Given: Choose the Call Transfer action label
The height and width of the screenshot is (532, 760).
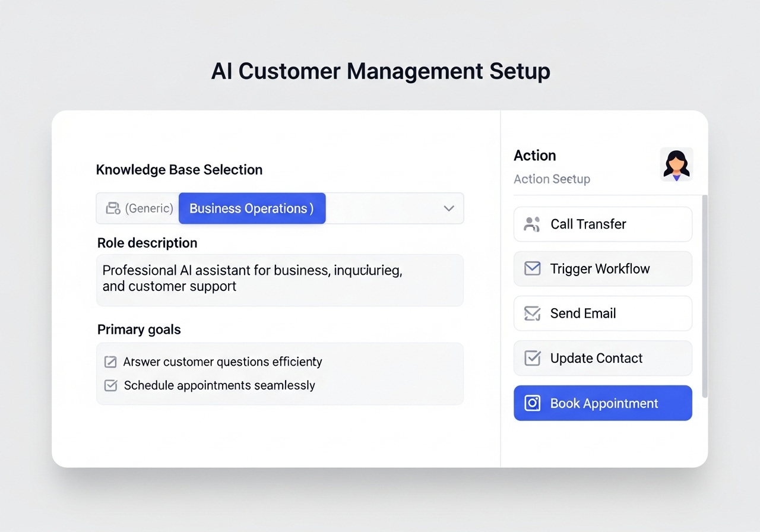Looking at the screenshot, I should click(588, 224).
